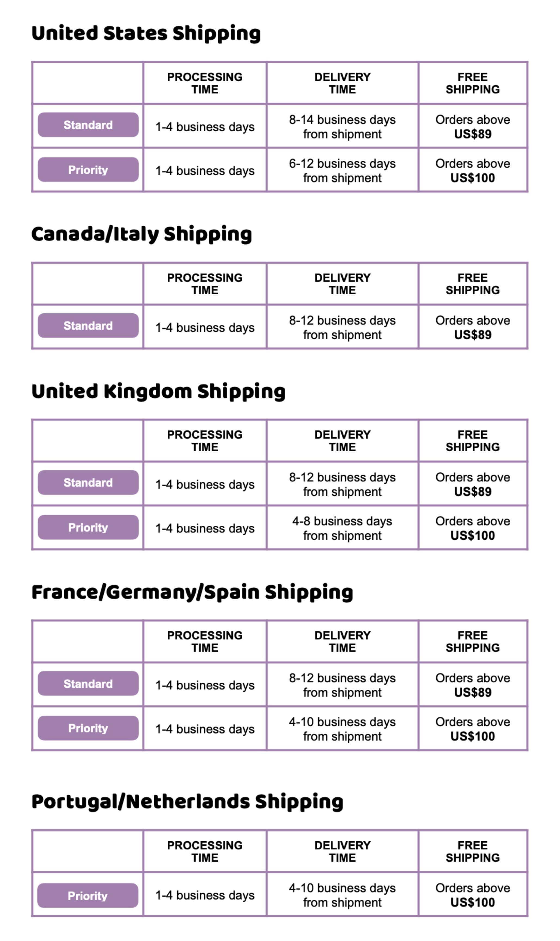Image resolution: width=560 pixels, height=941 pixels.
Task: Click the Canada/Italy Shipping heading
Action: pos(142,234)
